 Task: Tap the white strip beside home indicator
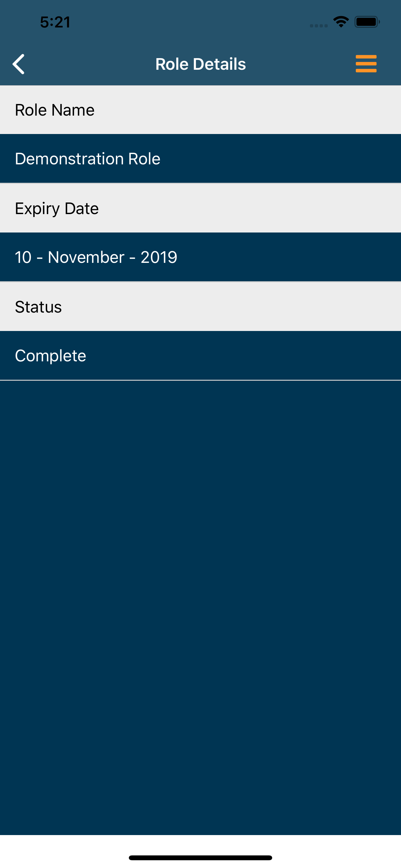click(x=337, y=852)
